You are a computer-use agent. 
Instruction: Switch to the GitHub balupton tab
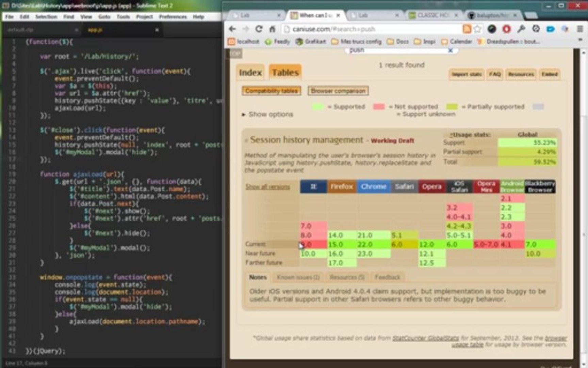[493, 15]
